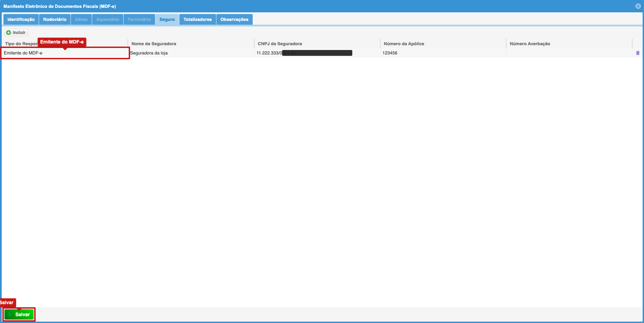Switch to the Rodoviário tab

tap(55, 20)
